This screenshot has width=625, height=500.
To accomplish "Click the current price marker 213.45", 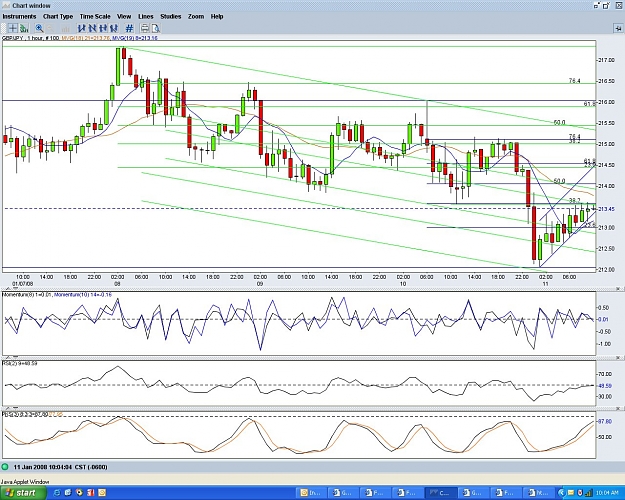I will click(606, 209).
